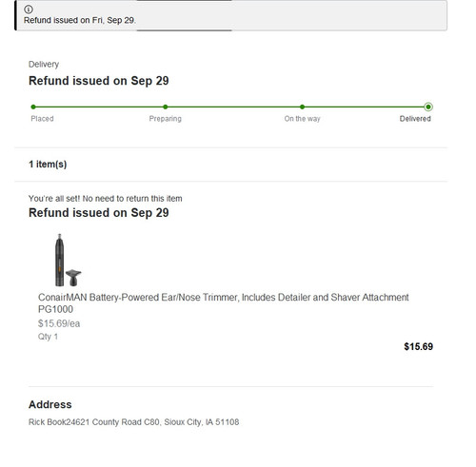Click the green order progress bar
Image resolution: width=476 pixels, height=467 pixels.
pos(230,107)
